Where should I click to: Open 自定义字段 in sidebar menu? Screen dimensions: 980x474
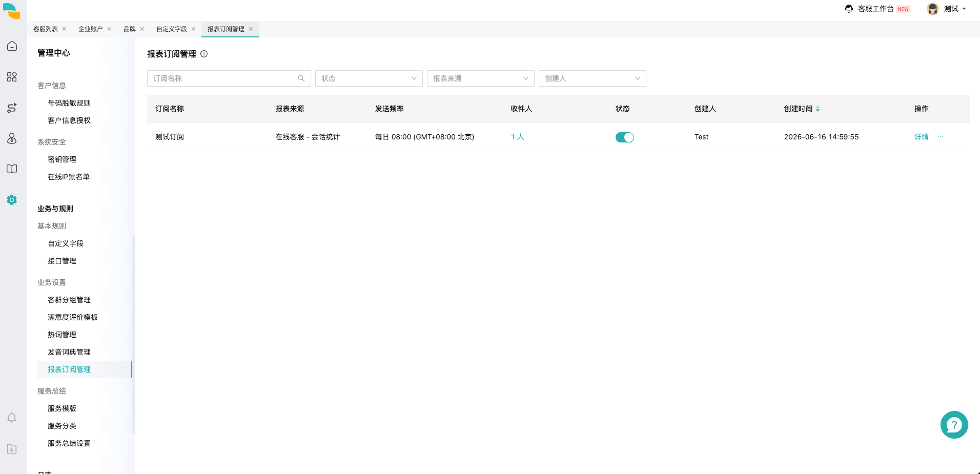pos(66,243)
